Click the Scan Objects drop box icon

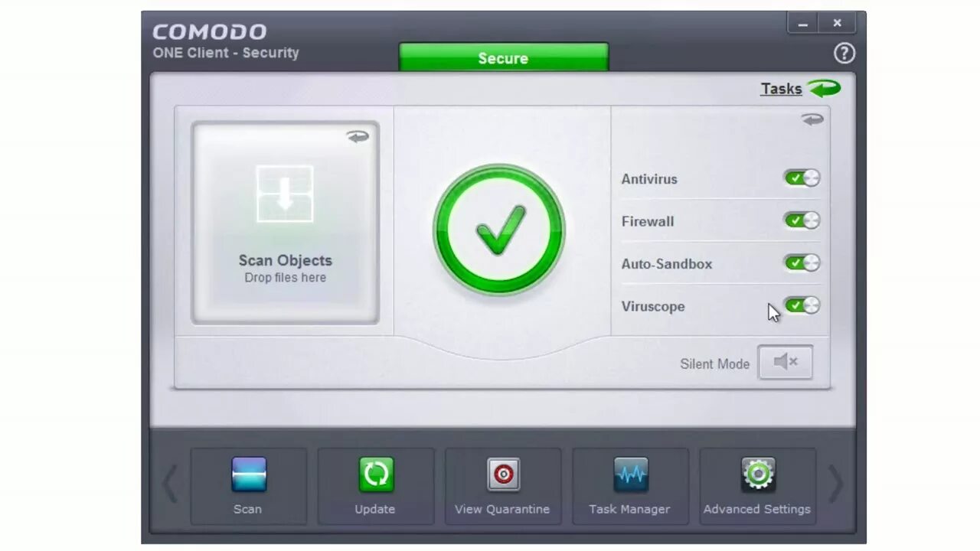[285, 194]
